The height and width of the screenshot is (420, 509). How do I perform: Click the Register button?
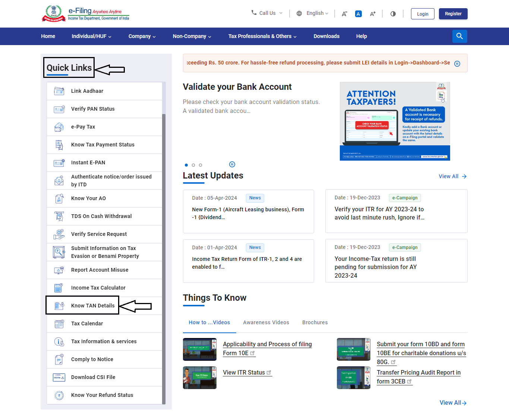pyautogui.click(x=453, y=14)
